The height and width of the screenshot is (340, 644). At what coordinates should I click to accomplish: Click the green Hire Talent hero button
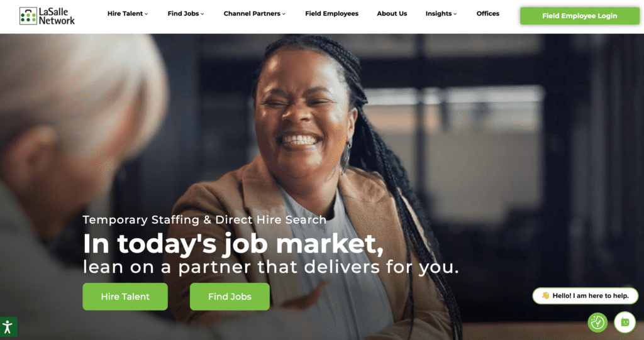[125, 297]
